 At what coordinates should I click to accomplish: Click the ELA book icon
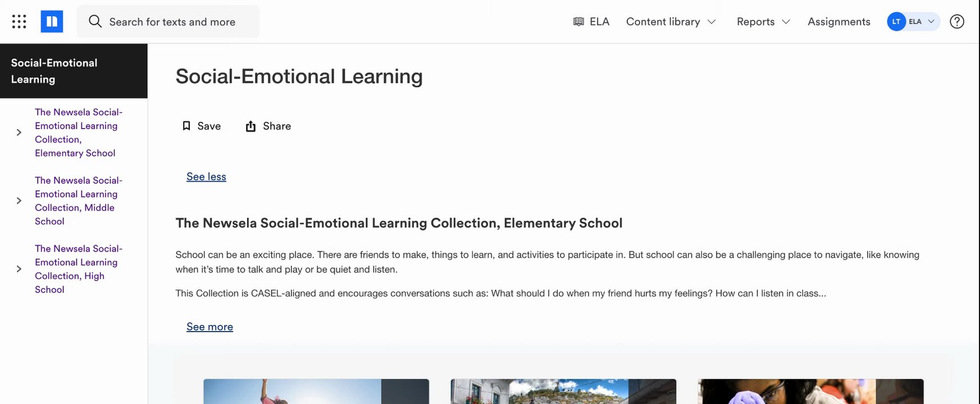tap(578, 22)
